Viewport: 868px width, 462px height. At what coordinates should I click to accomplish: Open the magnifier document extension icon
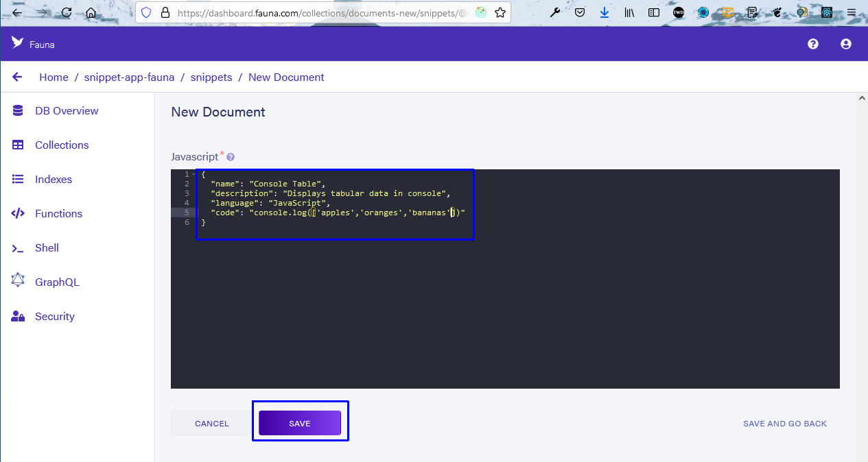(x=802, y=12)
